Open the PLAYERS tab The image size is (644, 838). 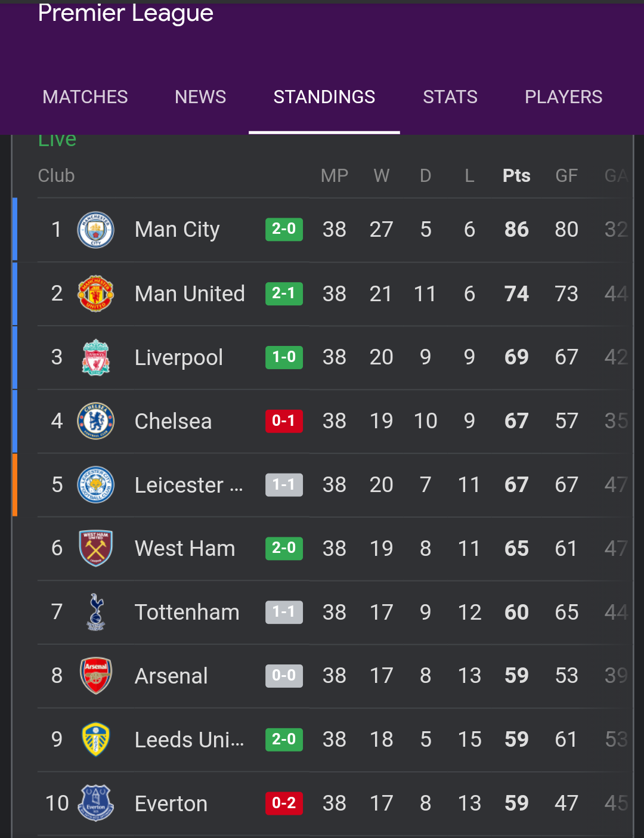(563, 97)
